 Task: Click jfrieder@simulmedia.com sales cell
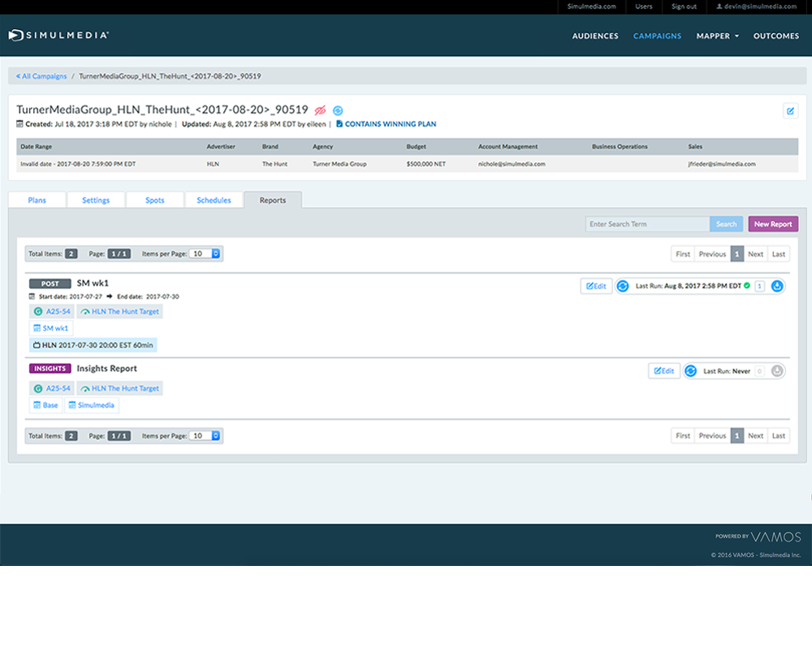coord(721,164)
